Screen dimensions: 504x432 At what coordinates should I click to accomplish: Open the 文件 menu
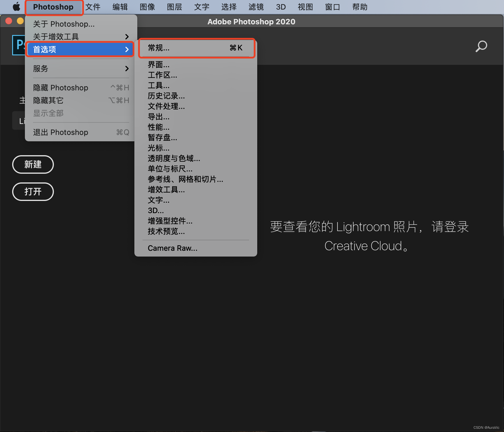(93, 7)
